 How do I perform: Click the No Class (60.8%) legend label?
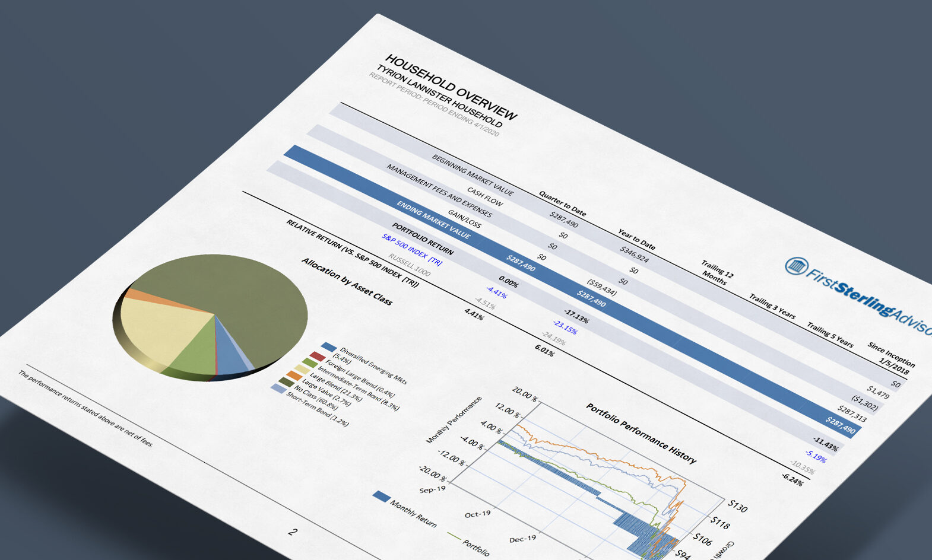point(316,397)
